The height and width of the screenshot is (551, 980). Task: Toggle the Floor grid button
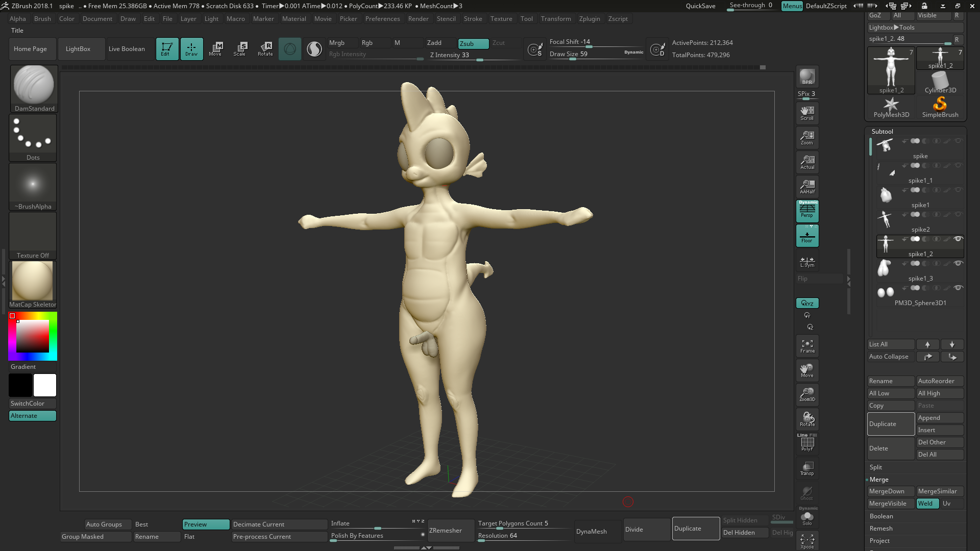click(807, 236)
